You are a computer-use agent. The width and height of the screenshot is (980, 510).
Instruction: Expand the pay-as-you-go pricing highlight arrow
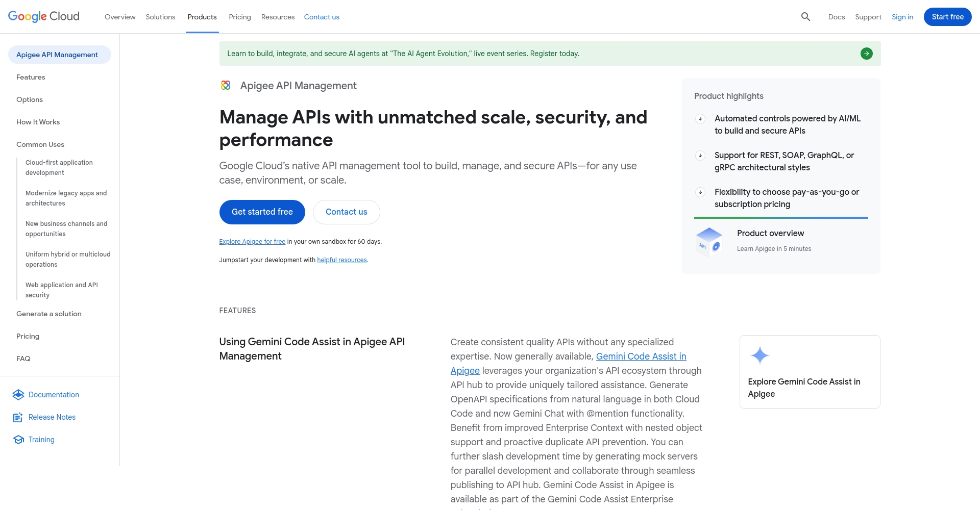[x=700, y=192]
